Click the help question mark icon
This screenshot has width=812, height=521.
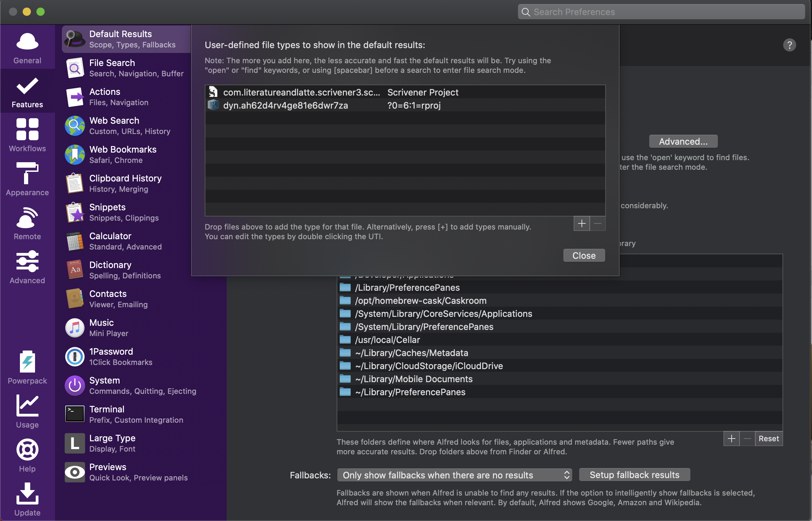click(x=789, y=45)
